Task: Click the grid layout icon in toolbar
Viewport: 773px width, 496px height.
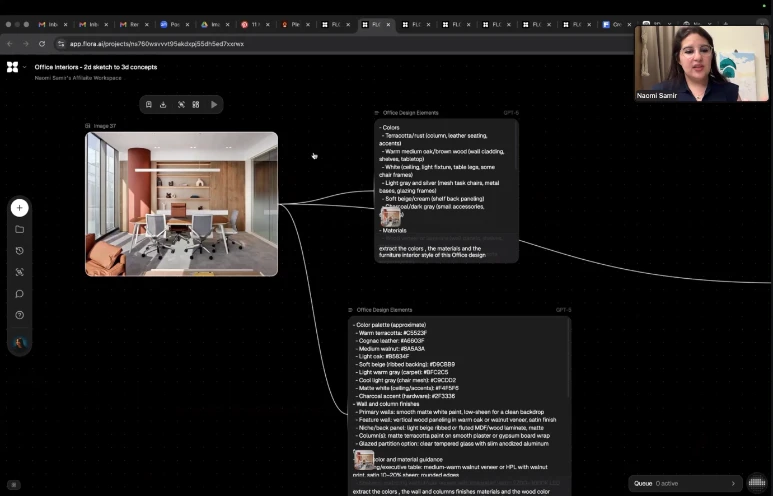Action: pos(196,104)
